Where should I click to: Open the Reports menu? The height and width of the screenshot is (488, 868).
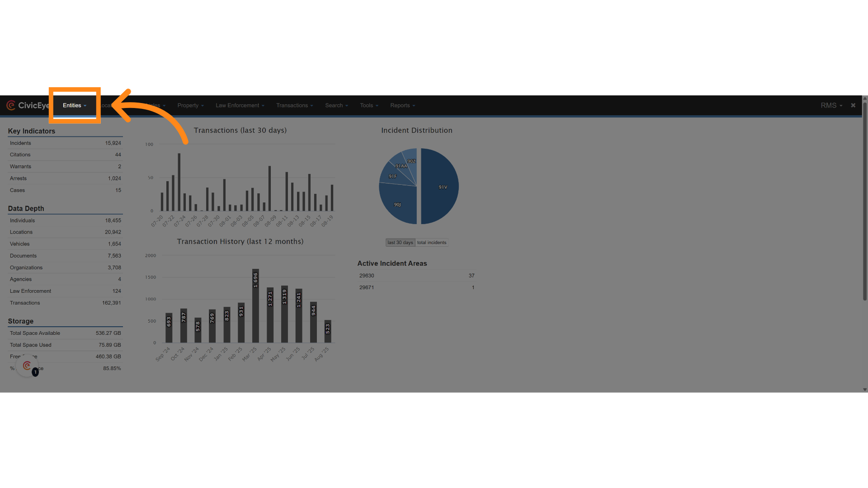point(402,105)
